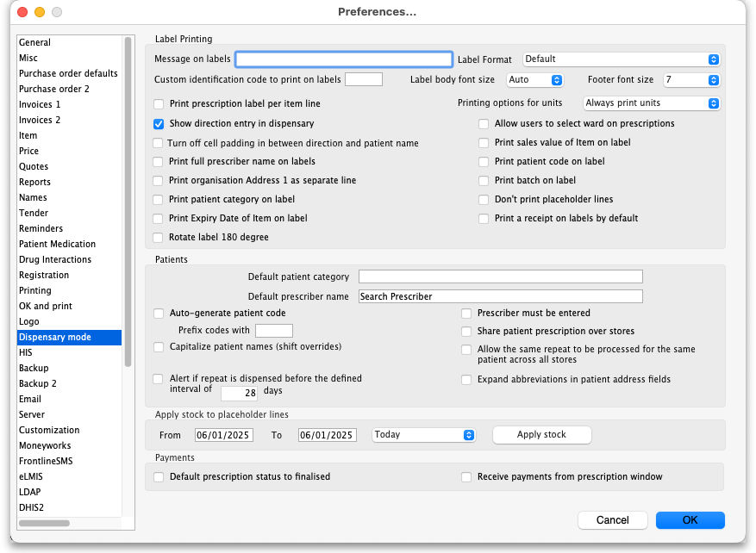Click the sidebar vertical scrollbar
756x553 pixels.
click(128, 198)
